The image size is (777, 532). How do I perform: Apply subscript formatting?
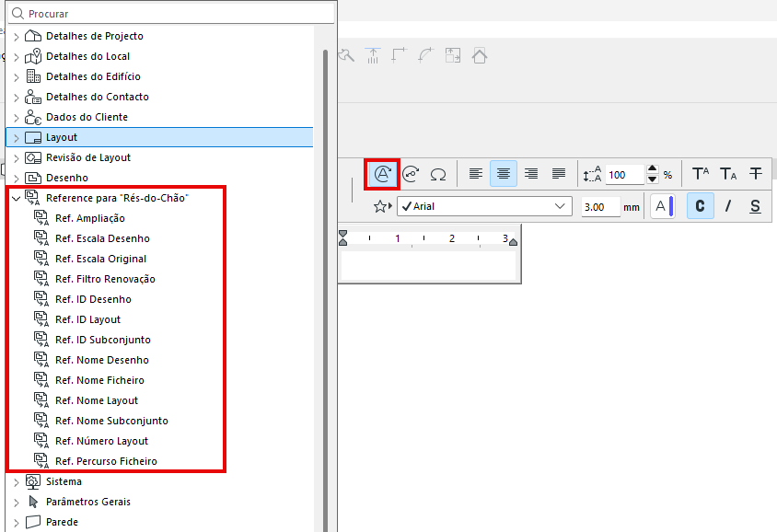click(728, 174)
